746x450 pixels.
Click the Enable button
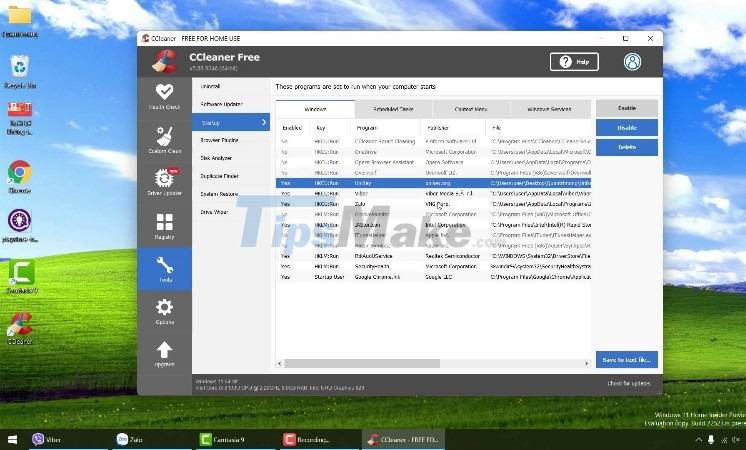[627, 108]
